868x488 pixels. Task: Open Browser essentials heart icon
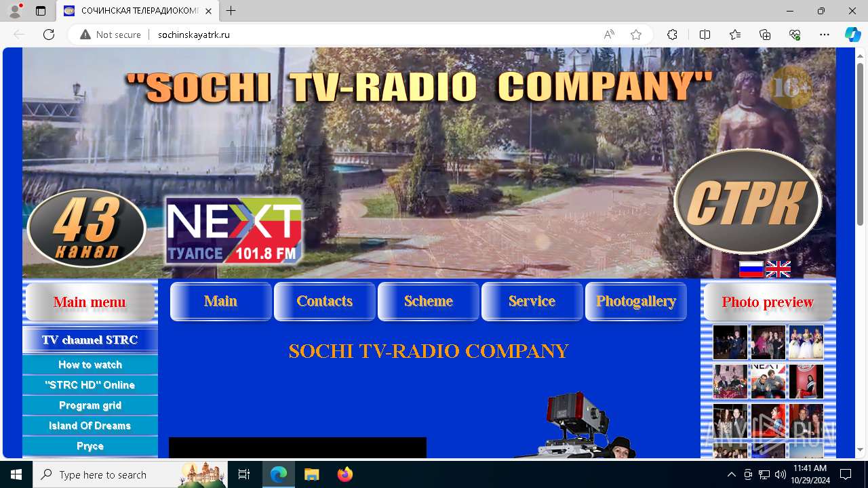795,35
